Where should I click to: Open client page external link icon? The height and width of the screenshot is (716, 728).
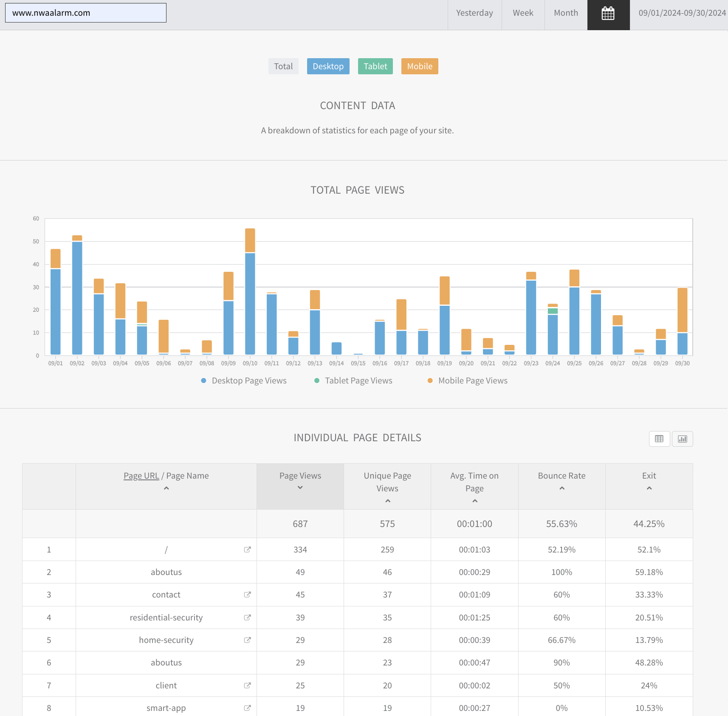click(247, 685)
